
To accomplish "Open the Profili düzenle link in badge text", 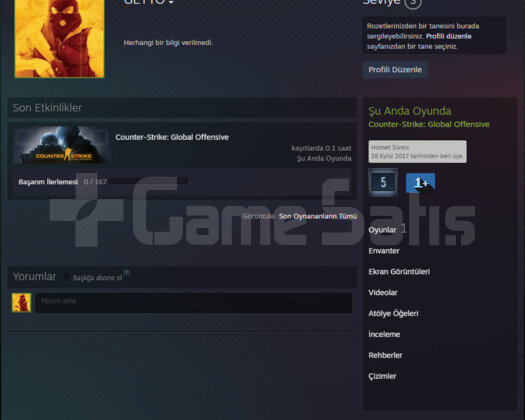I will coord(448,36).
